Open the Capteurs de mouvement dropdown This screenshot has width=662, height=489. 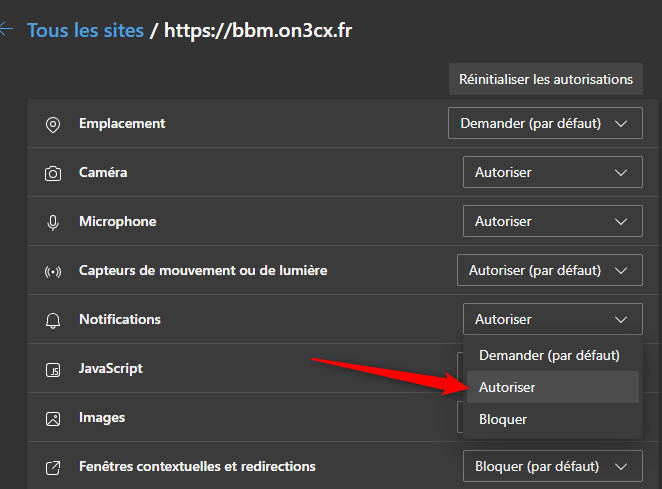point(549,270)
